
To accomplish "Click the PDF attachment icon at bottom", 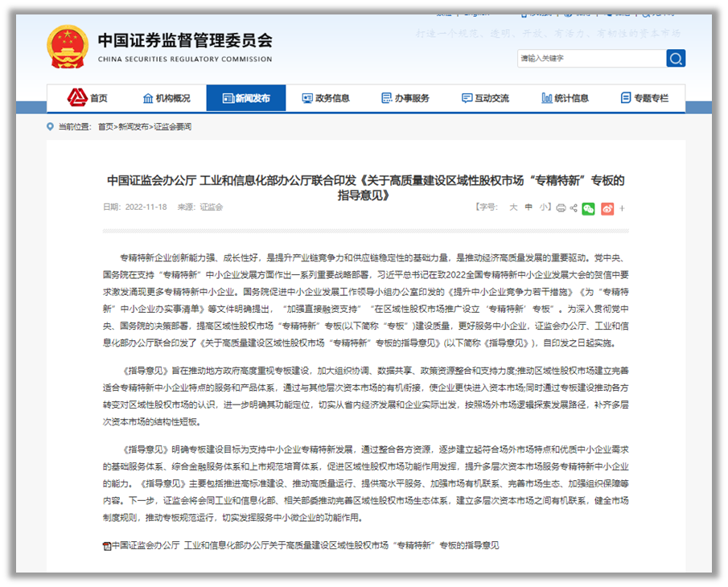I will click(x=107, y=546).
